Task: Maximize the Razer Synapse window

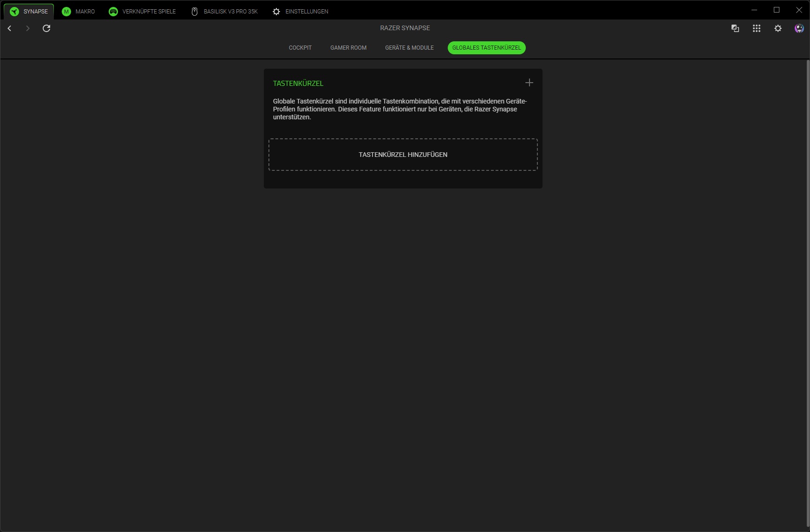Action: tap(777, 10)
